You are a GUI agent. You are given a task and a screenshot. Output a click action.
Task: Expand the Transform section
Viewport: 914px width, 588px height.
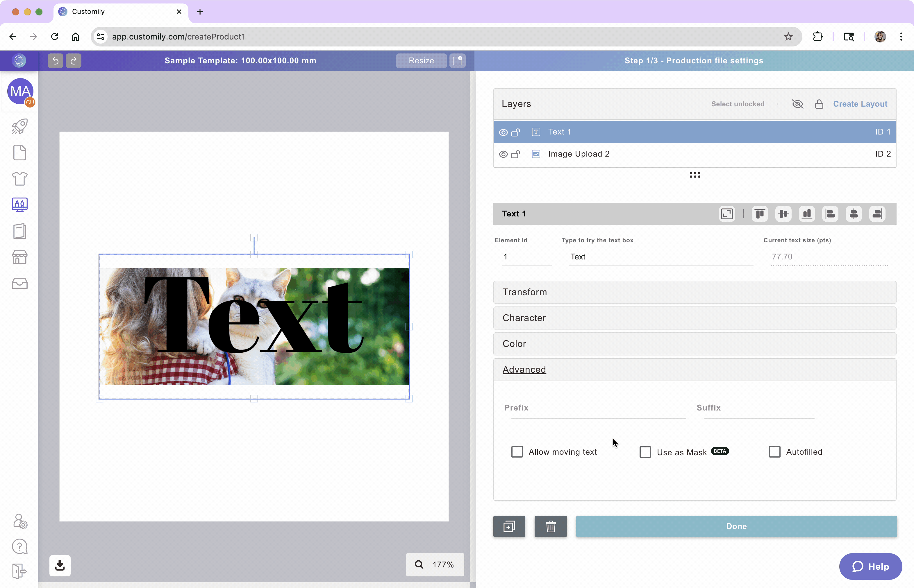[695, 292]
